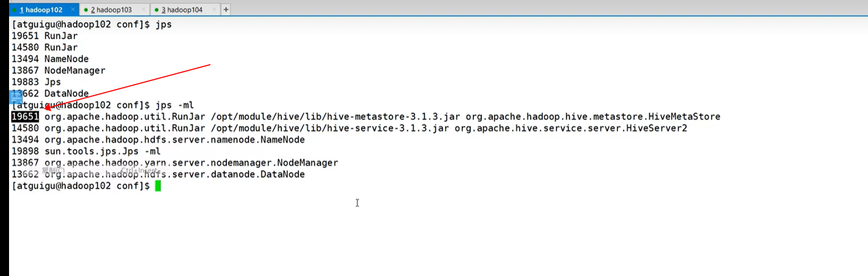Click the new tab plus button
The image size is (868, 276).
pos(226,10)
